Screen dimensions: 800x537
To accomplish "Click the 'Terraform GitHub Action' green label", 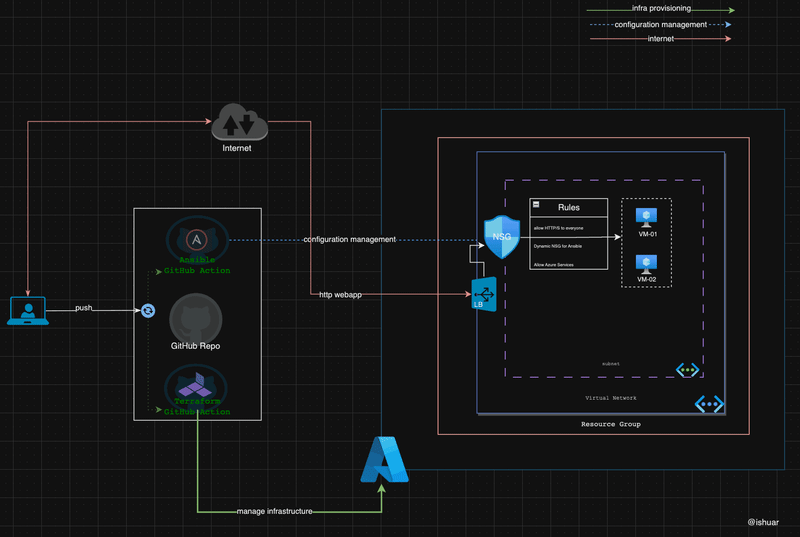I will [197, 406].
